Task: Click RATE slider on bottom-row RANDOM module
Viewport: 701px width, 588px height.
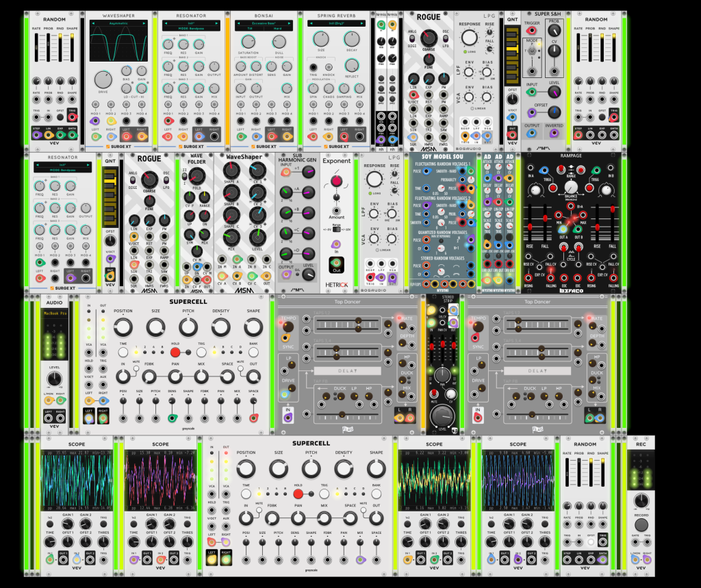Action: click(567, 472)
